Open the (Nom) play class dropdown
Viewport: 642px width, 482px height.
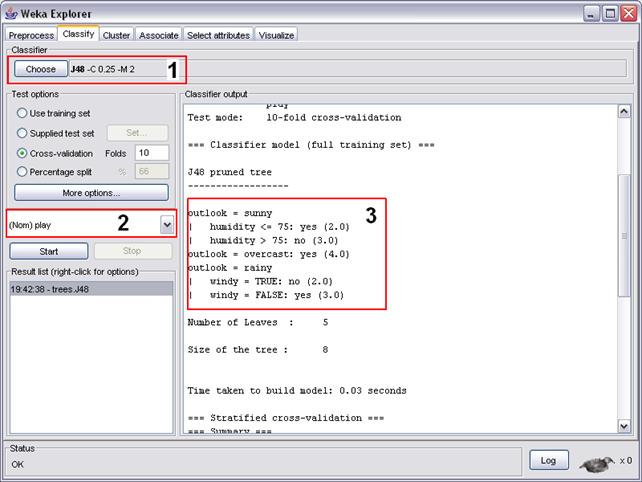166,225
